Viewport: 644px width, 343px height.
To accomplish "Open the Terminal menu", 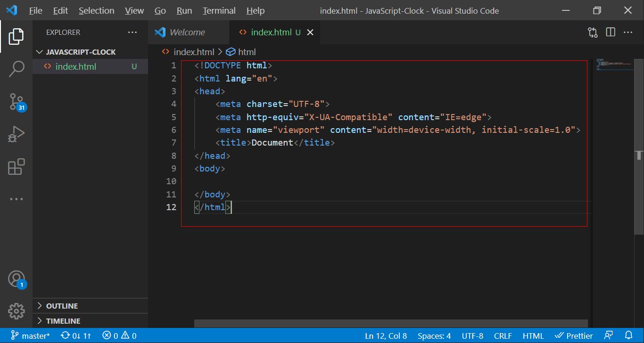I will click(x=220, y=10).
